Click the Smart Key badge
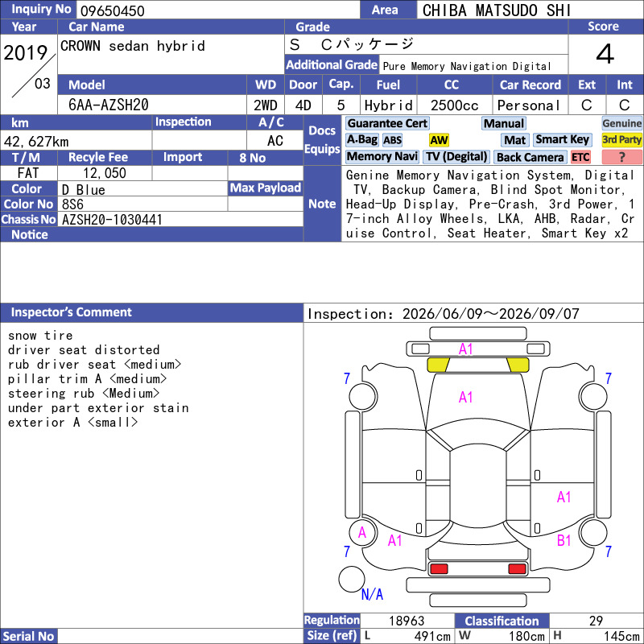This screenshot has width=644, height=644. pos(562,140)
